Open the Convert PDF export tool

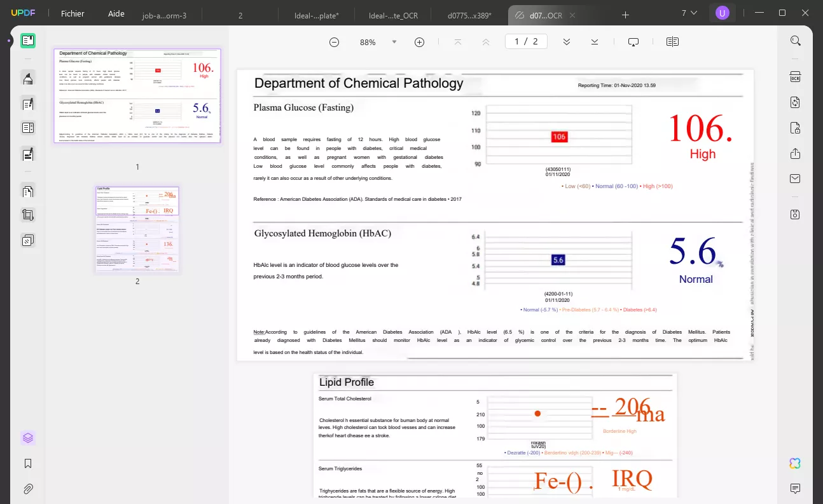(795, 102)
